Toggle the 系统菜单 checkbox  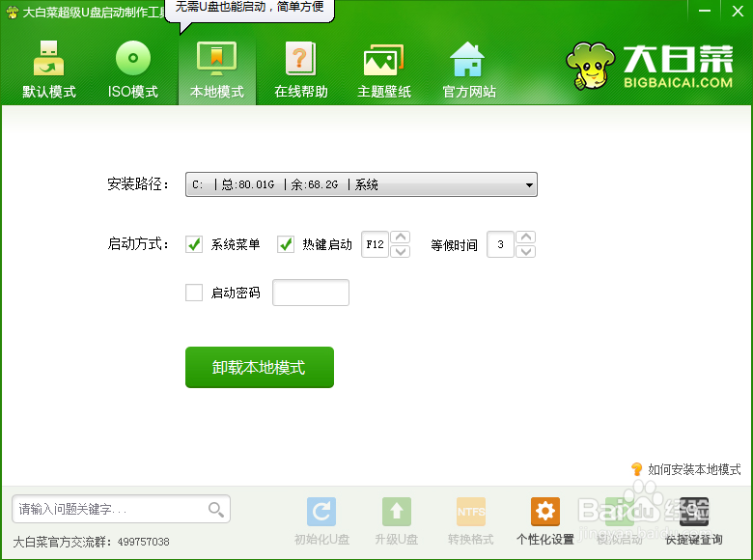194,244
